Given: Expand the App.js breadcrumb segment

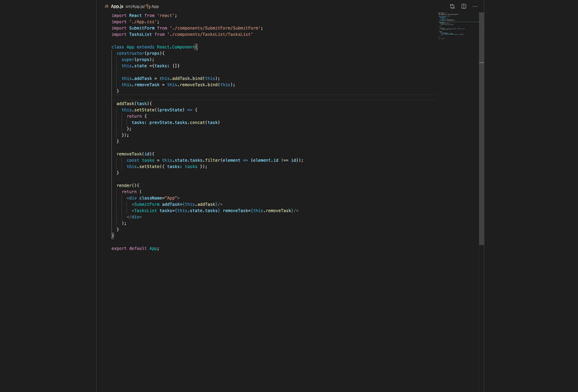Looking at the screenshot, I should coord(138,6).
